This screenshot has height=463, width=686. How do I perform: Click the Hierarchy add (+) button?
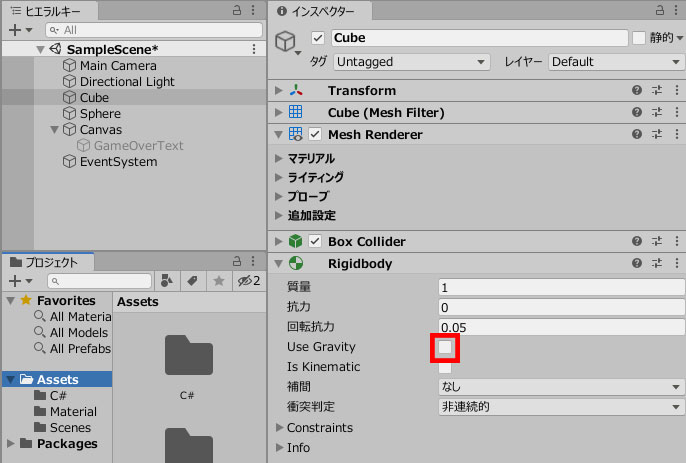tap(15, 30)
